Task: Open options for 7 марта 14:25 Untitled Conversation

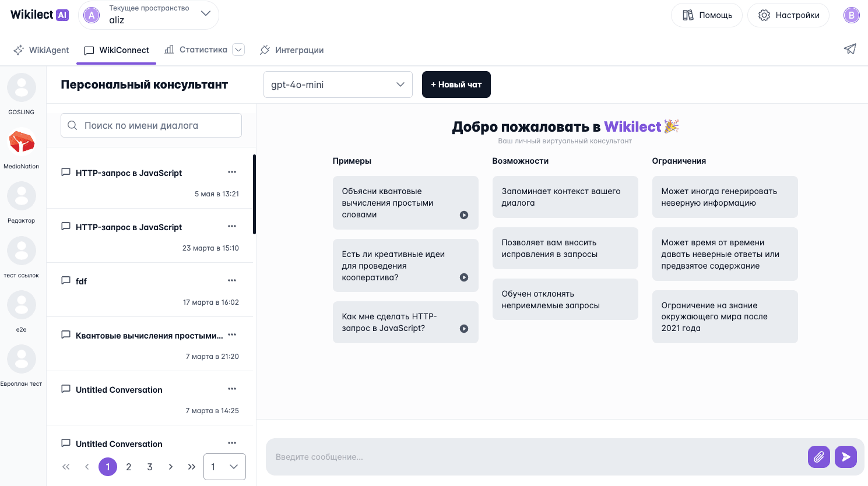Action: coord(232,389)
